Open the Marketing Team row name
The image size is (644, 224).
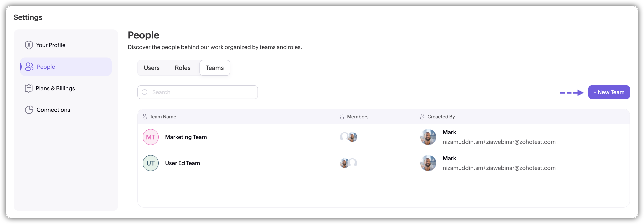tap(186, 137)
